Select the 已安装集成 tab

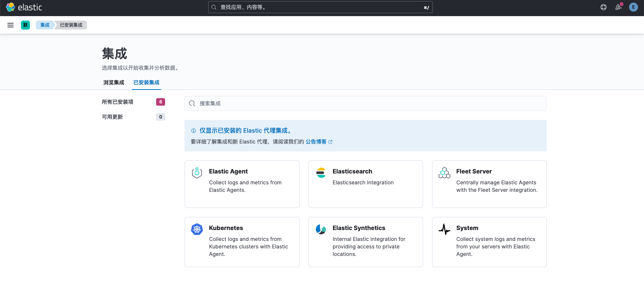pyautogui.click(x=146, y=82)
